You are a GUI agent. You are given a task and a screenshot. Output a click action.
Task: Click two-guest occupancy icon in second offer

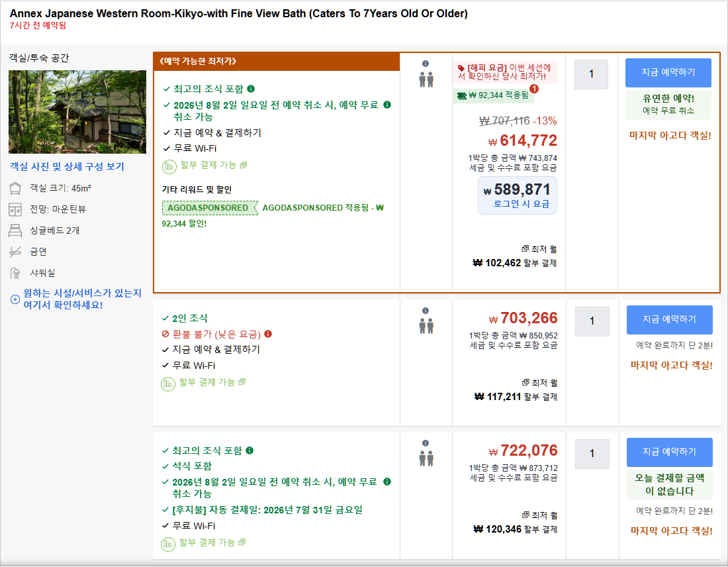pyautogui.click(x=426, y=326)
